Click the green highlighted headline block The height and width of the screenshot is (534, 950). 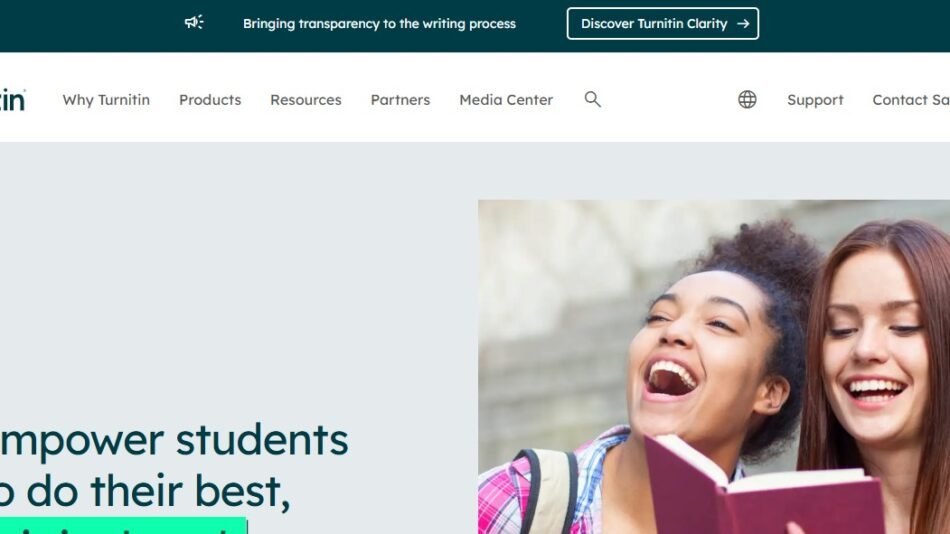pos(124,526)
